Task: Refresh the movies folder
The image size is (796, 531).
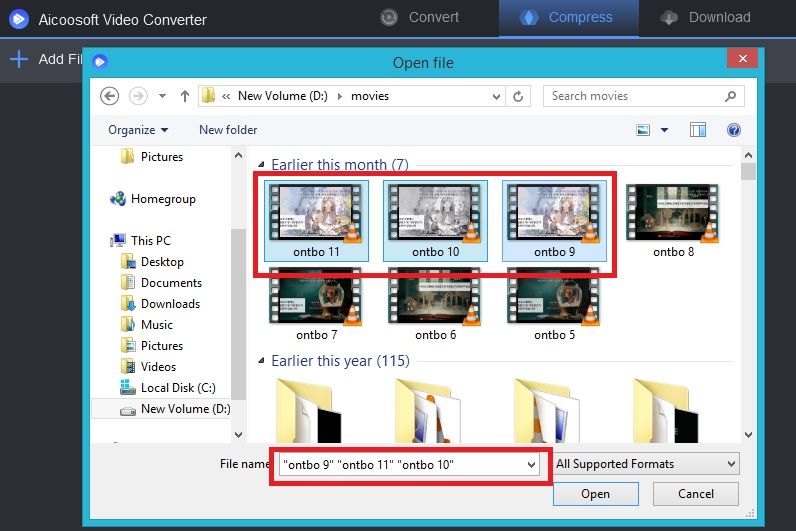Action: point(518,96)
